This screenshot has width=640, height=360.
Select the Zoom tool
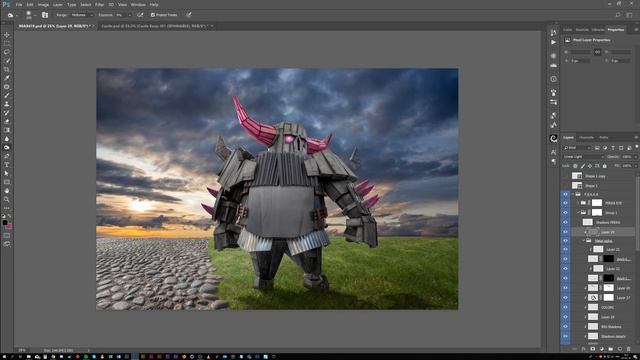tap(7, 199)
